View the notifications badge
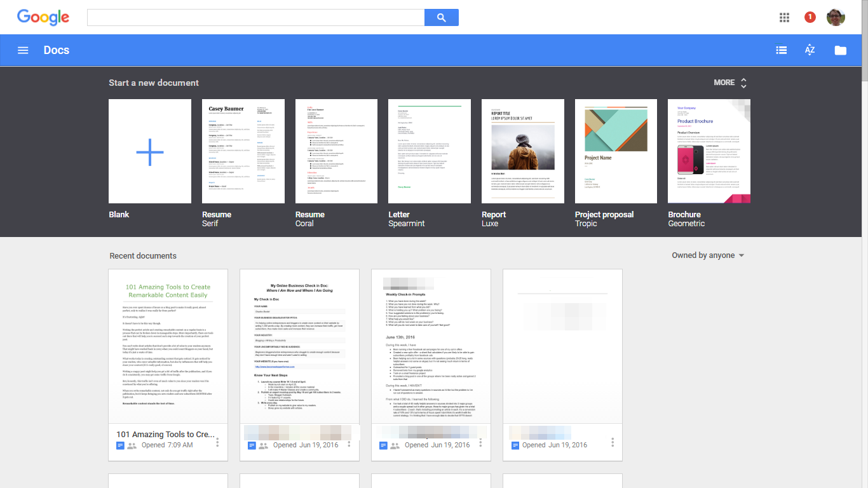 [810, 17]
